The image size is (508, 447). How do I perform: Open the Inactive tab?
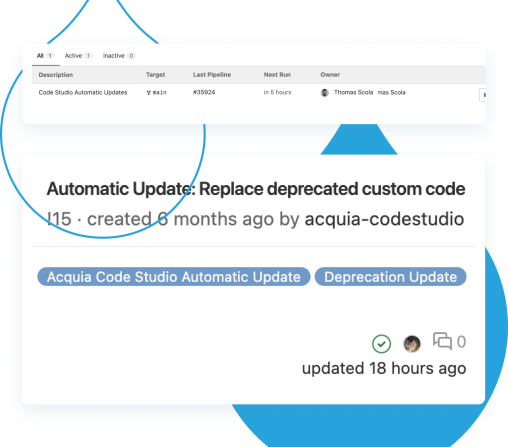click(119, 56)
